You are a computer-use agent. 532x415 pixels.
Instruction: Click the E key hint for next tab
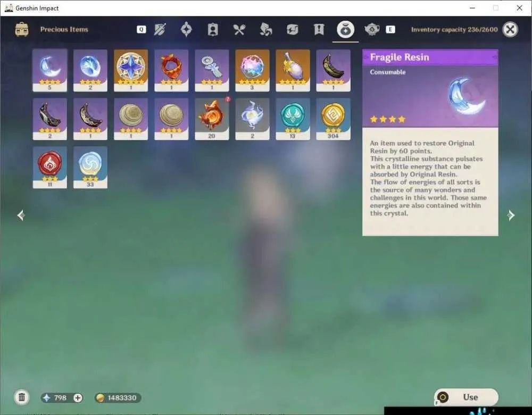(x=390, y=29)
